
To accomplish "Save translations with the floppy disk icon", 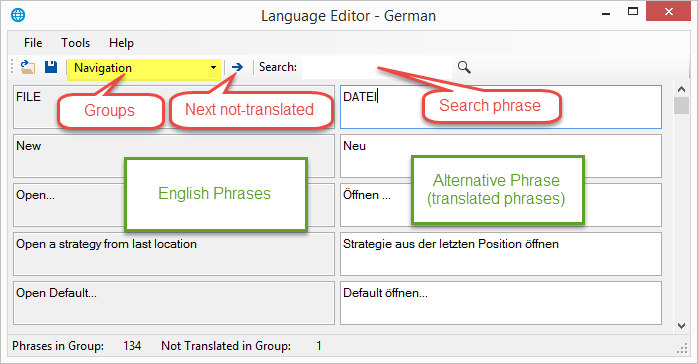I will click(51, 67).
